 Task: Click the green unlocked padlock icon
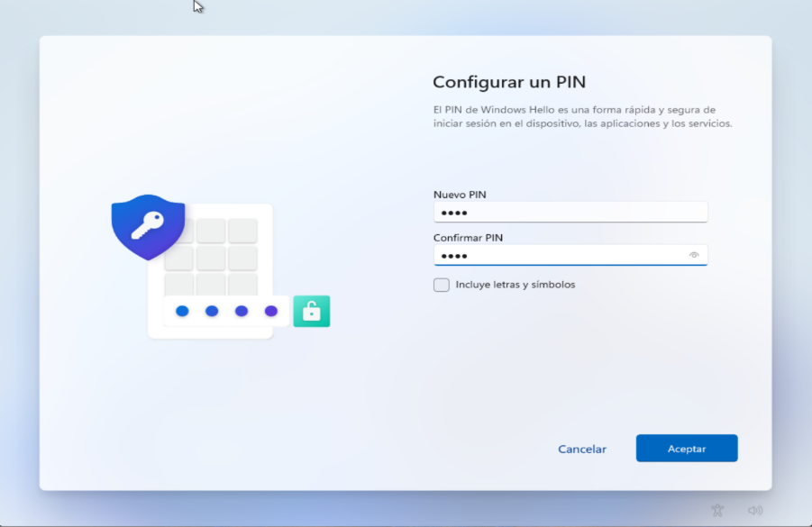[x=312, y=311]
